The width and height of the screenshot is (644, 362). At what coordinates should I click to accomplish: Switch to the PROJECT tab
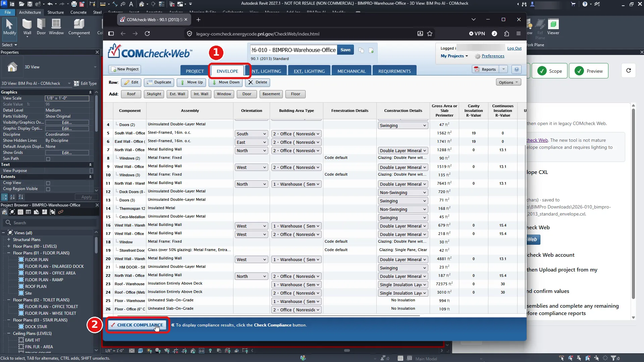(195, 71)
